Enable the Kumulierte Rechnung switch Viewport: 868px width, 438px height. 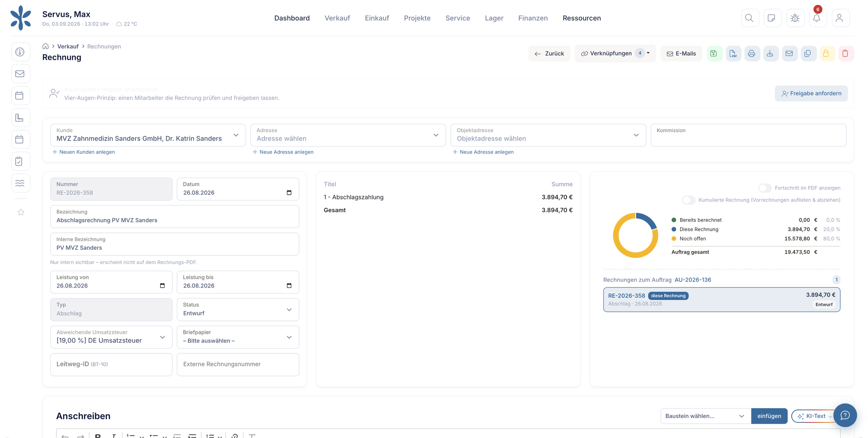[x=688, y=200]
